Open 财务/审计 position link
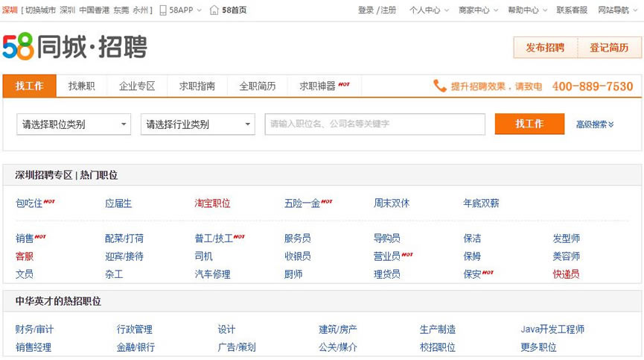The width and height of the screenshot is (644, 360). tap(34, 329)
